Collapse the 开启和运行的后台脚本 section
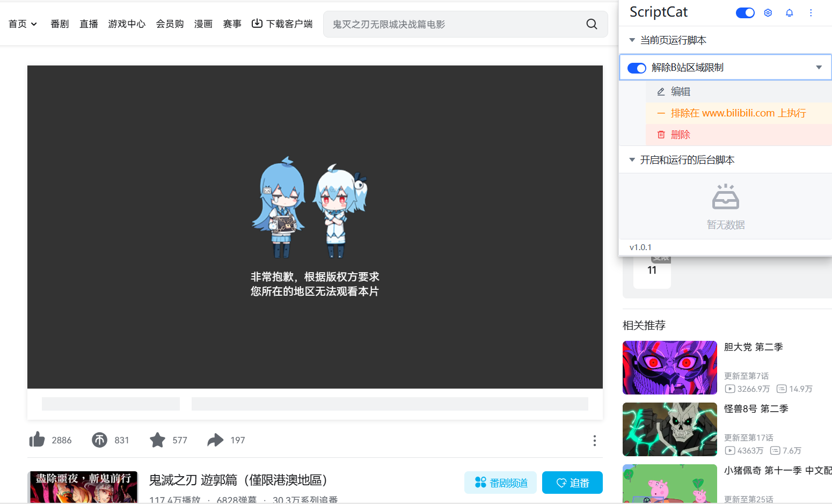This screenshot has height=504, width=832. pyautogui.click(x=632, y=160)
